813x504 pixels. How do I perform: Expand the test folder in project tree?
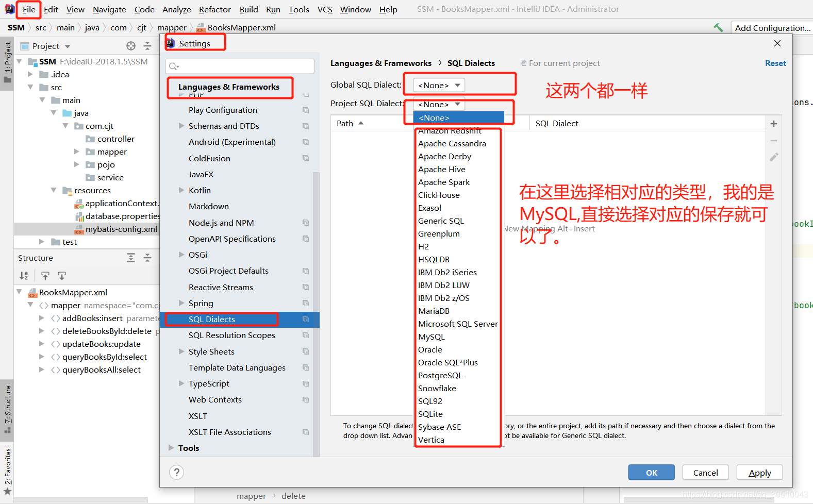click(x=42, y=242)
